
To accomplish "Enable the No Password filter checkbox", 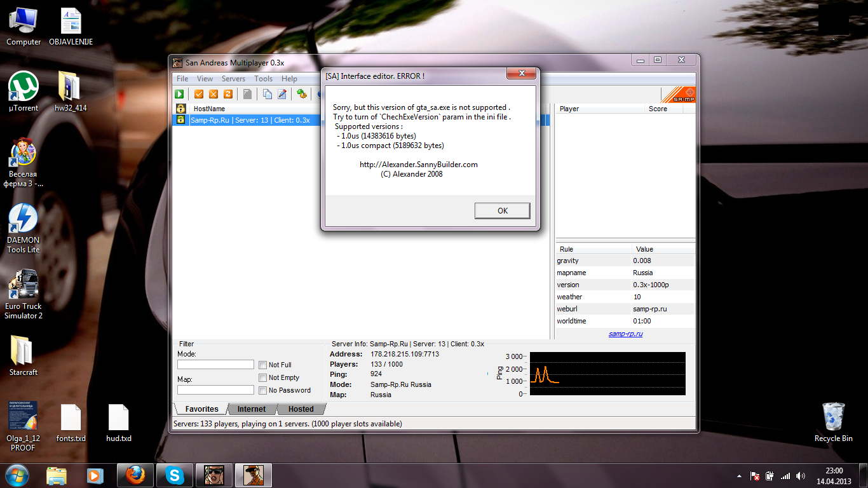I will (x=263, y=390).
